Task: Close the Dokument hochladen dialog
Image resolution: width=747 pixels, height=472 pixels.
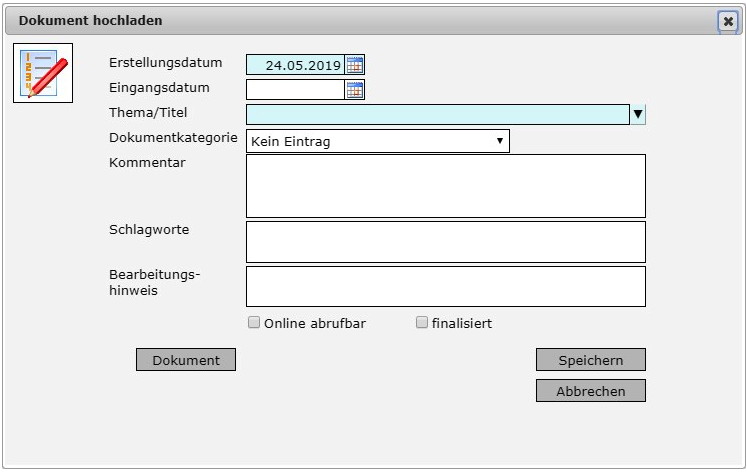Action: click(727, 21)
